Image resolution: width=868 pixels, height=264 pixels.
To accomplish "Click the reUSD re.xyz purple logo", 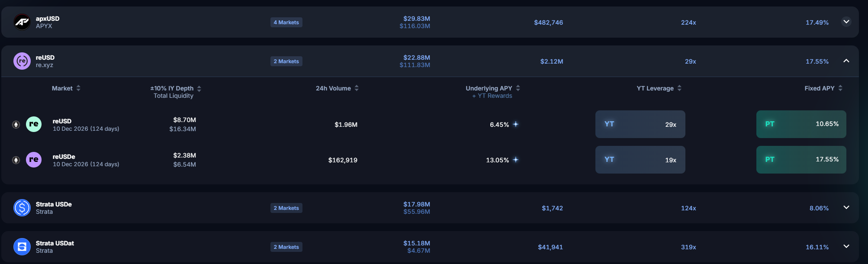I will point(22,61).
